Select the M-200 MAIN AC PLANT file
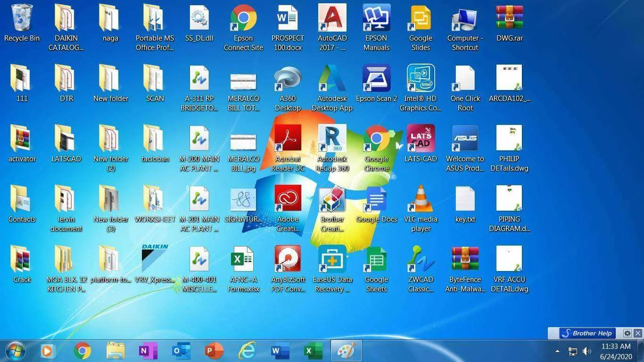The width and height of the screenshot is (644, 362). pyautogui.click(x=199, y=148)
